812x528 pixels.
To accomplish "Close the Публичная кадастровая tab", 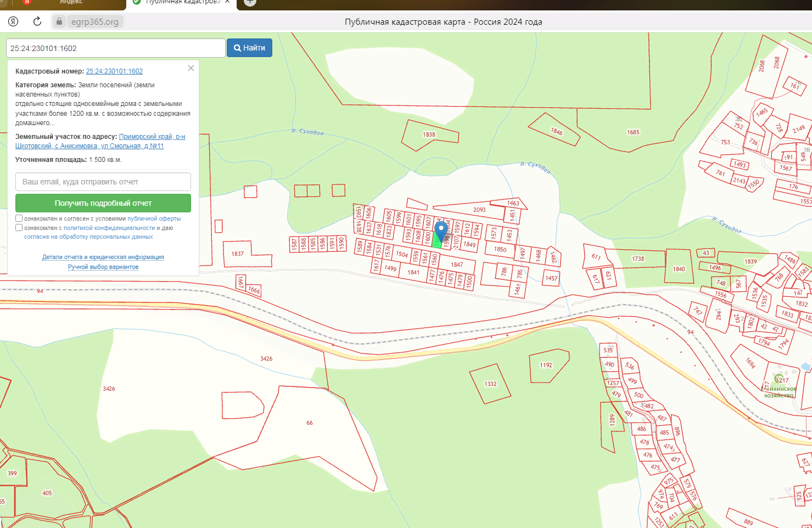I will click(x=227, y=2).
